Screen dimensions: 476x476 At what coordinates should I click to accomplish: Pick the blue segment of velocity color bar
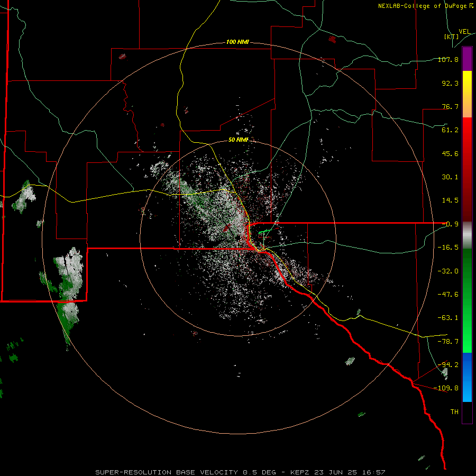(x=467, y=377)
